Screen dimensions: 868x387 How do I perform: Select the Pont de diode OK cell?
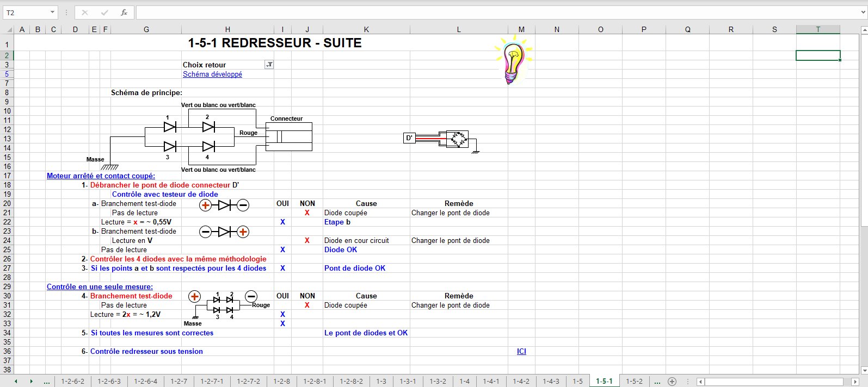tap(355, 269)
